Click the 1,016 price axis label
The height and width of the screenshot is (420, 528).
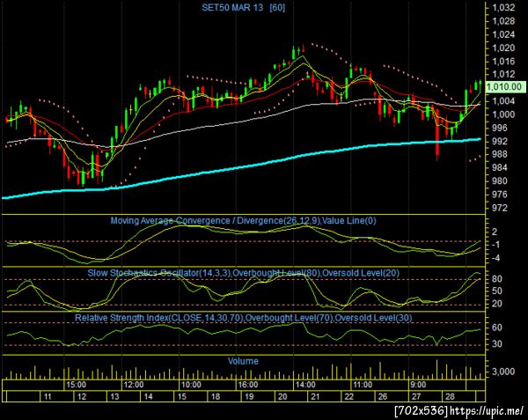(x=503, y=61)
